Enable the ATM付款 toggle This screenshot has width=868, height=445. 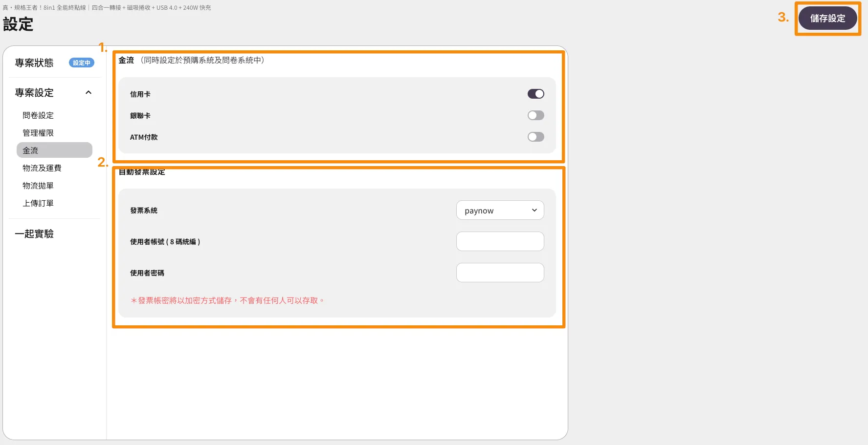(535, 137)
